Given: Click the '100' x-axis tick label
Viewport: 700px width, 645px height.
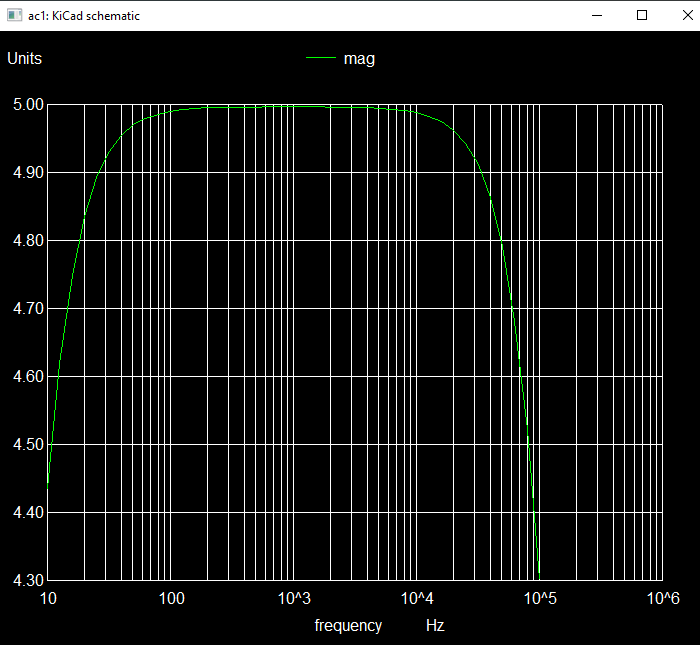Looking at the screenshot, I should click(x=171, y=598).
